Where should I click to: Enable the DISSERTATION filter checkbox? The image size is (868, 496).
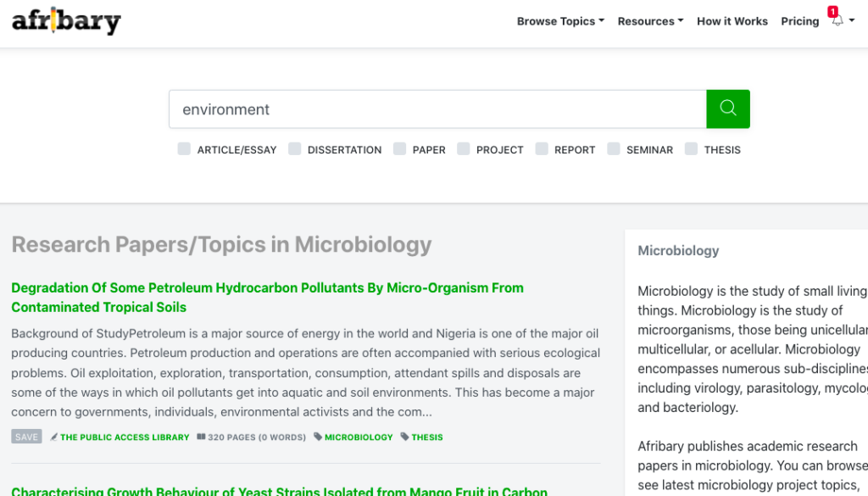[294, 148]
